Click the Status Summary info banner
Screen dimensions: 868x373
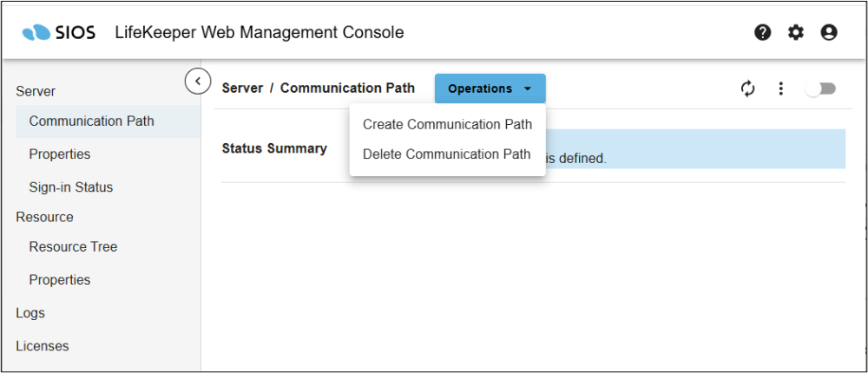[694, 149]
